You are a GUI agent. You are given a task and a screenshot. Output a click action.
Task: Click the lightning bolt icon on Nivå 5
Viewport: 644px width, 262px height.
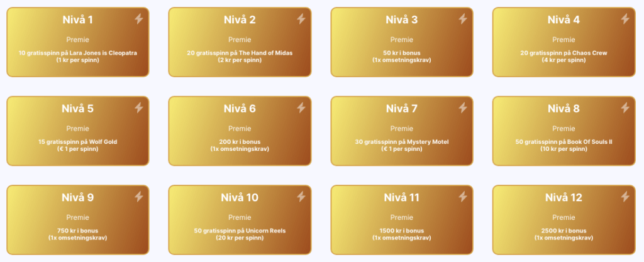(x=139, y=108)
